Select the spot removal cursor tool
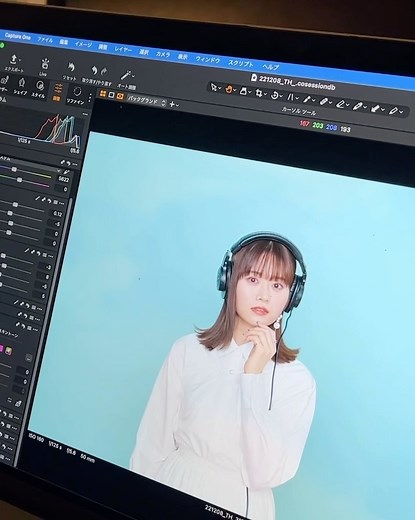The image size is (415, 520). [x=307, y=99]
